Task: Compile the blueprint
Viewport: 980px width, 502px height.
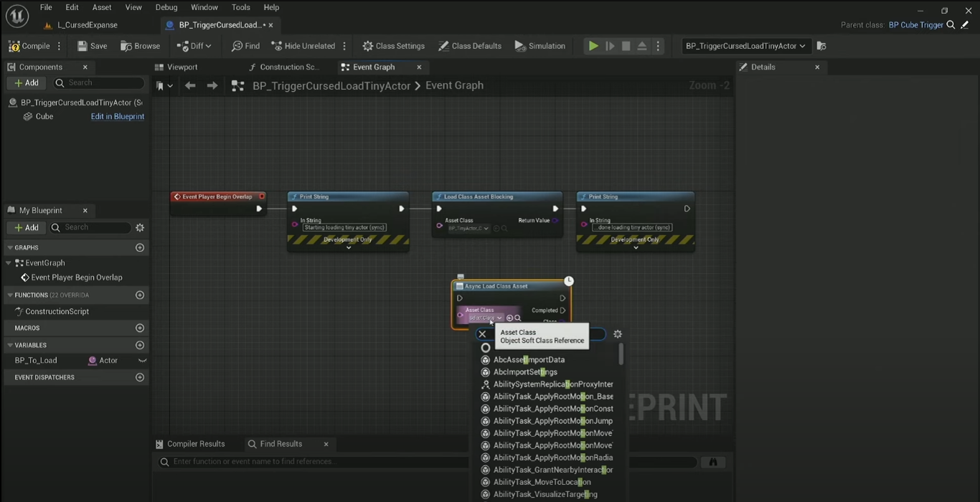Action: (29, 46)
